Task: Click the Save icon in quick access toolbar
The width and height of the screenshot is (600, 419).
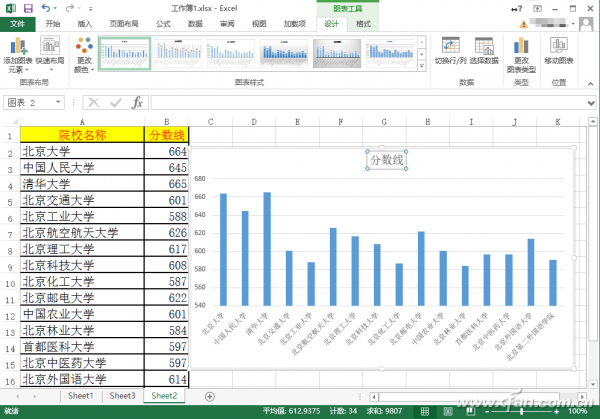Action: (x=27, y=7)
